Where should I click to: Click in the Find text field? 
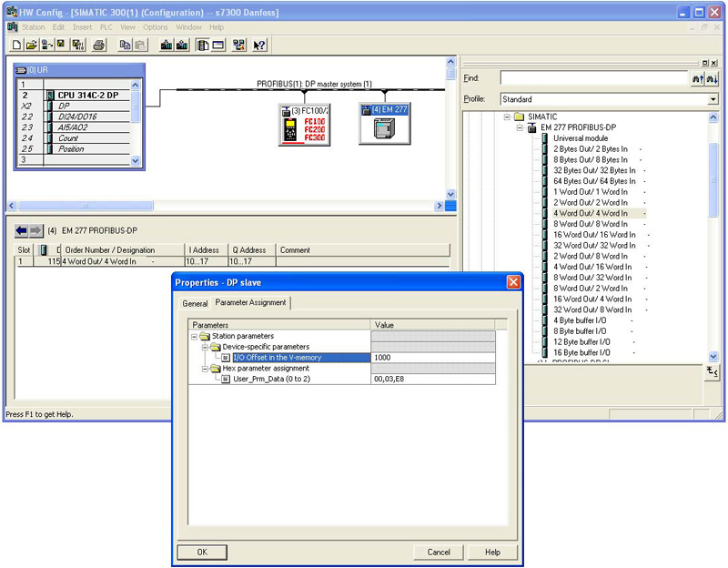[x=593, y=79]
